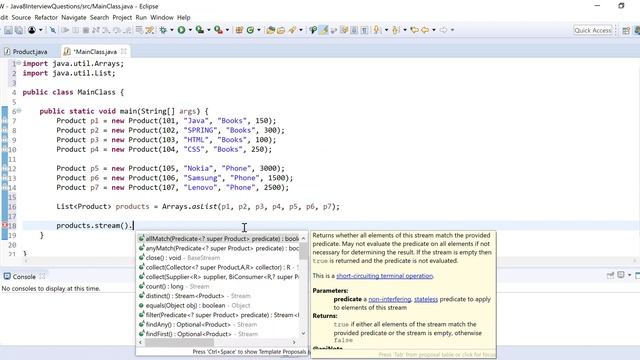Launch Debug with the bug icon

coord(163,30)
